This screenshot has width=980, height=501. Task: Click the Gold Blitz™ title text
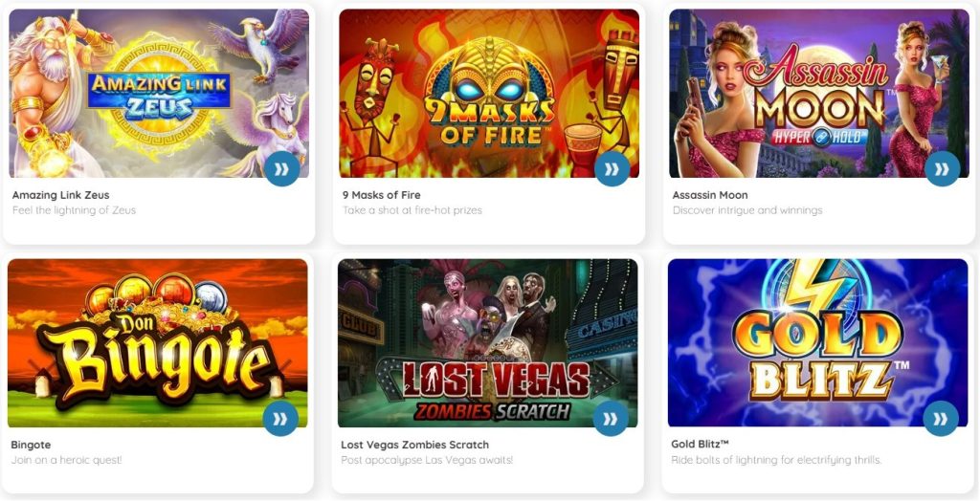(700, 445)
